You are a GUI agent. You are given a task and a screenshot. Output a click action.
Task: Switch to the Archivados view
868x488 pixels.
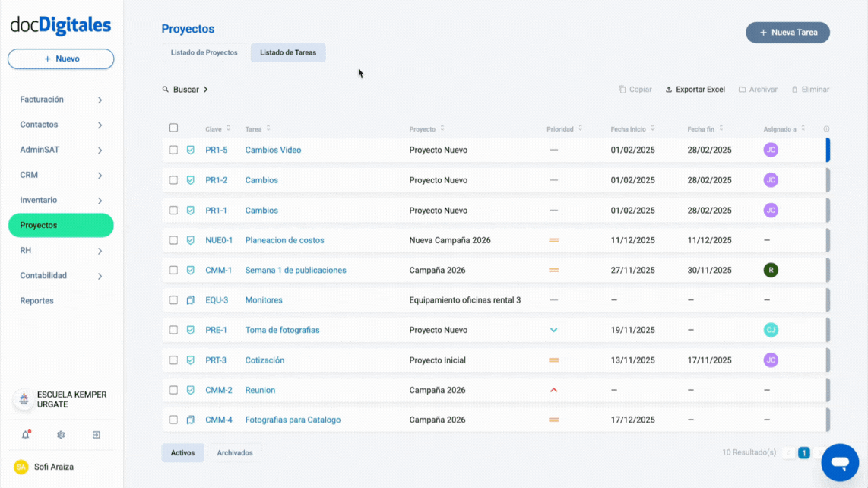[235, 452]
